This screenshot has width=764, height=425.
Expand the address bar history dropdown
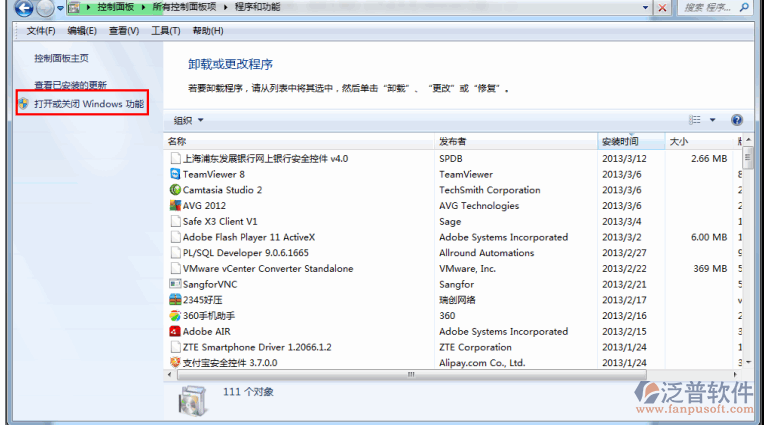click(x=646, y=7)
